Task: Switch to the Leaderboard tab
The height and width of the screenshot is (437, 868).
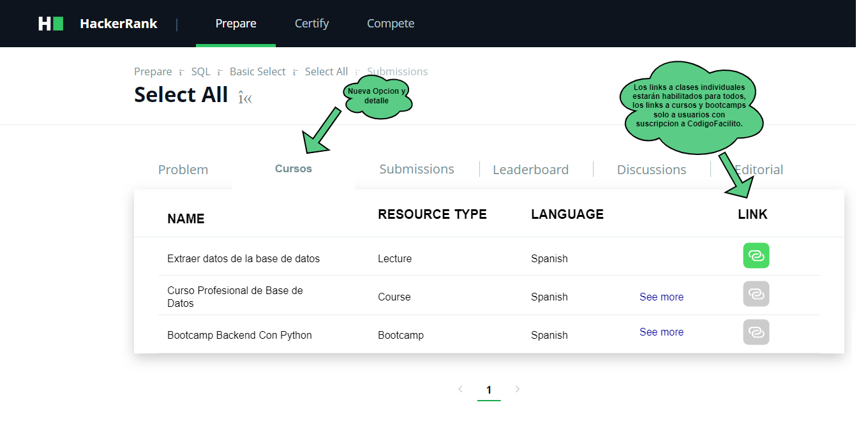Action: (x=530, y=170)
